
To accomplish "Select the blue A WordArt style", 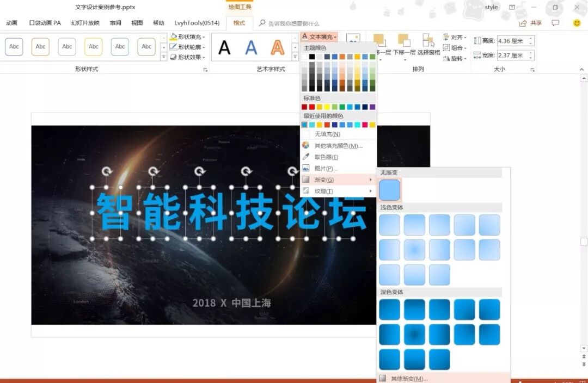I will pyautogui.click(x=251, y=47).
